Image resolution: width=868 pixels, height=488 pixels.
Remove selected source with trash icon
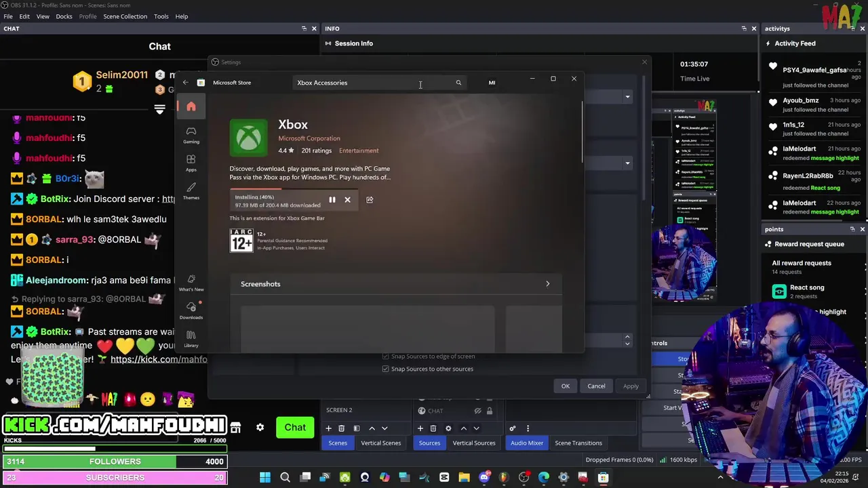pos(433,428)
